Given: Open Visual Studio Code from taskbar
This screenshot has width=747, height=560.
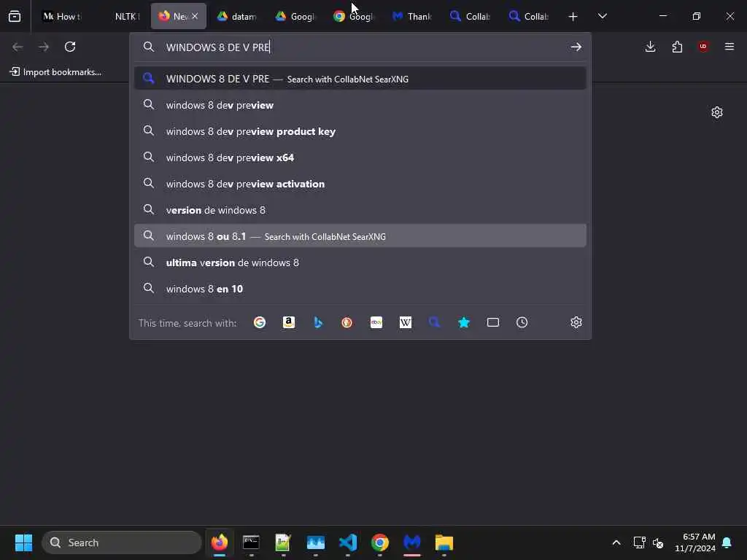Looking at the screenshot, I should click(x=348, y=542).
